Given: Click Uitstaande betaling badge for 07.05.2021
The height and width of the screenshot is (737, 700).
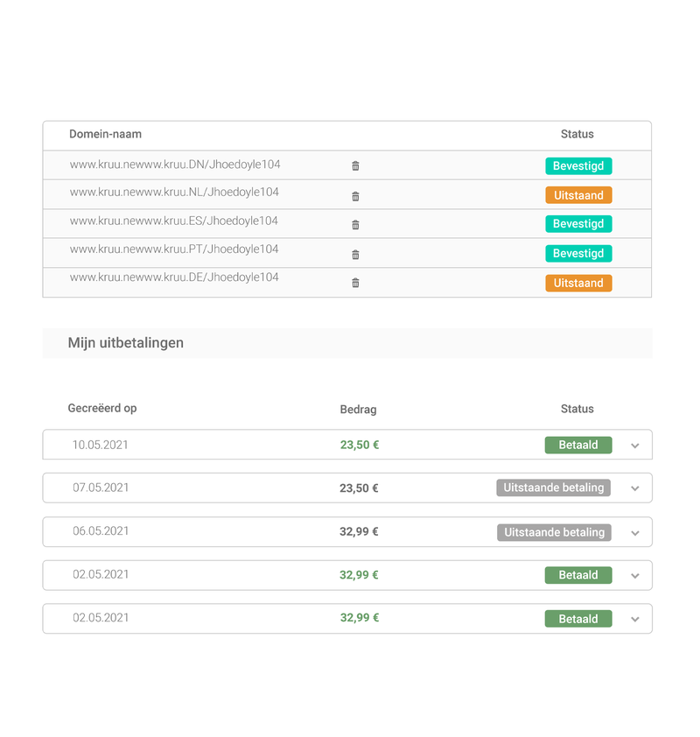Looking at the screenshot, I should [x=554, y=488].
